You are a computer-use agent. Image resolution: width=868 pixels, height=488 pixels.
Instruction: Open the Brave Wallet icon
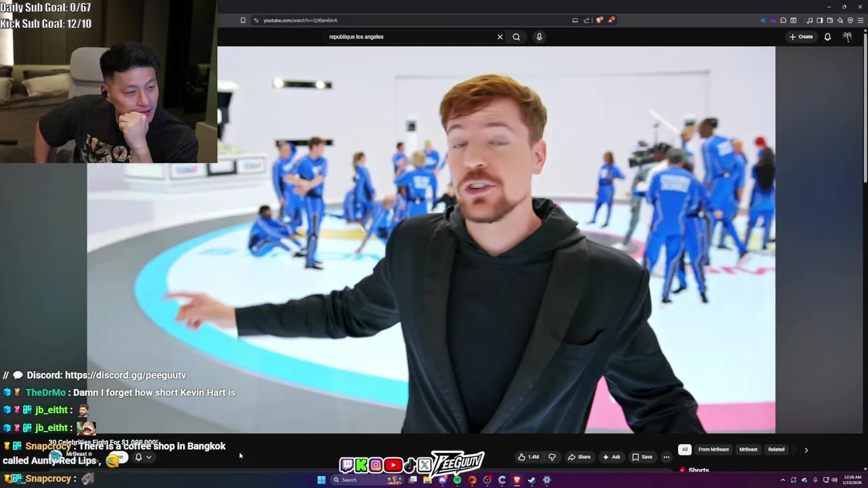coord(830,20)
